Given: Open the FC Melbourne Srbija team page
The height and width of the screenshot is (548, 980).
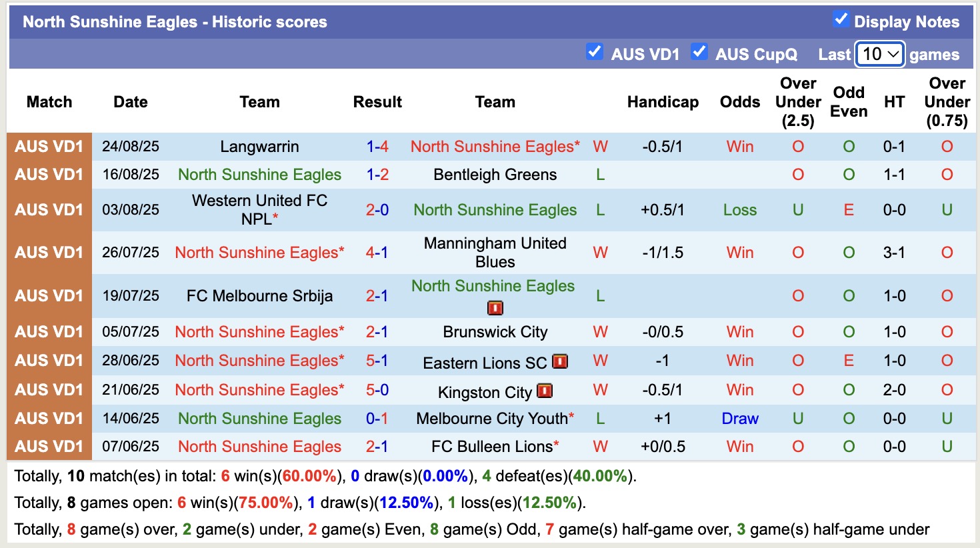Looking at the screenshot, I should (x=259, y=296).
